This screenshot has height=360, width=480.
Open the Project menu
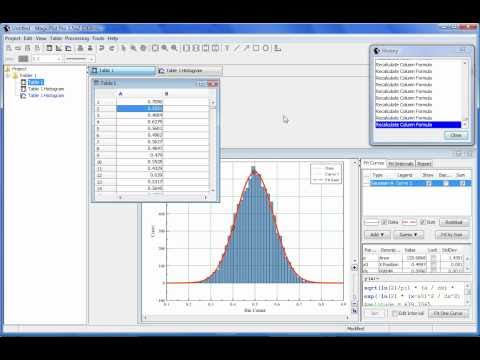13,38
